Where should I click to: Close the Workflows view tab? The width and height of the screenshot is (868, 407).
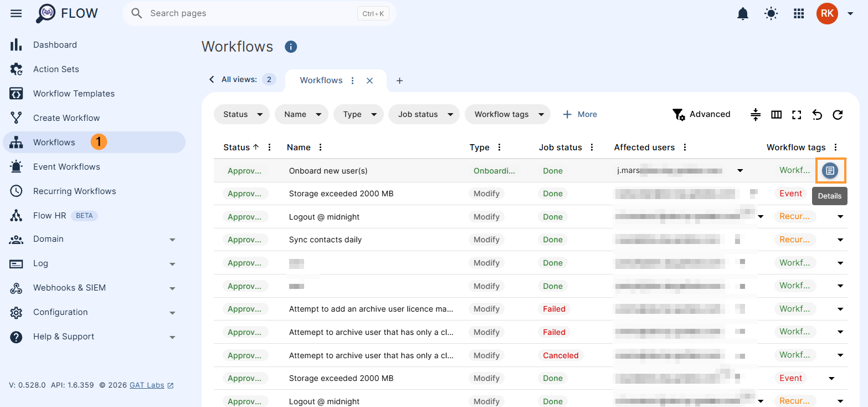pyautogui.click(x=370, y=80)
